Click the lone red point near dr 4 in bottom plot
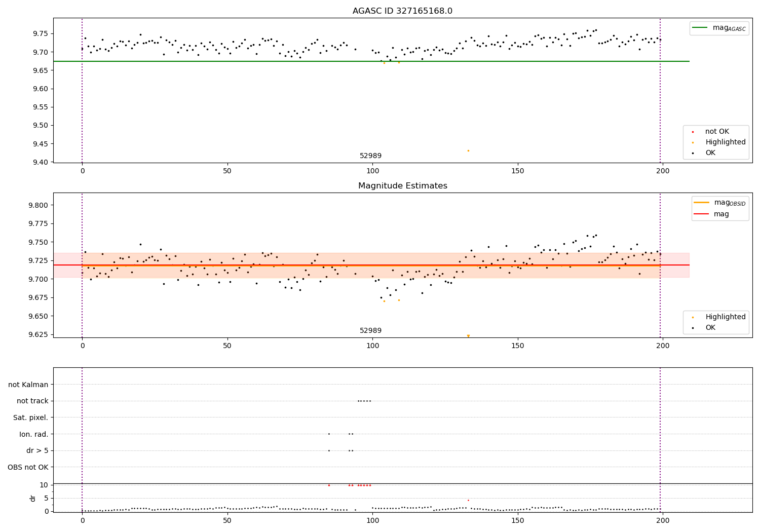Image resolution: width=760 pixels, height=532 pixels. [x=468, y=500]
